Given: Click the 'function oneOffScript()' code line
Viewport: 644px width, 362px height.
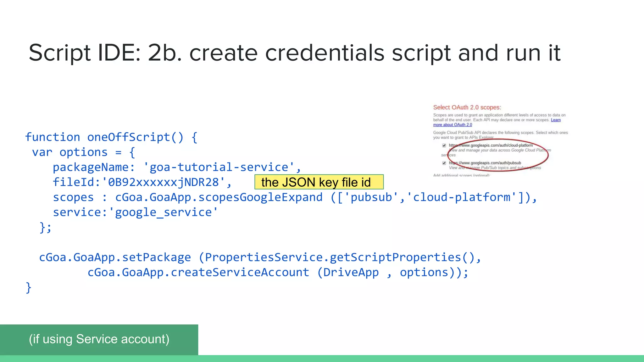Looking at the screenshot, I should coord(111,137).
